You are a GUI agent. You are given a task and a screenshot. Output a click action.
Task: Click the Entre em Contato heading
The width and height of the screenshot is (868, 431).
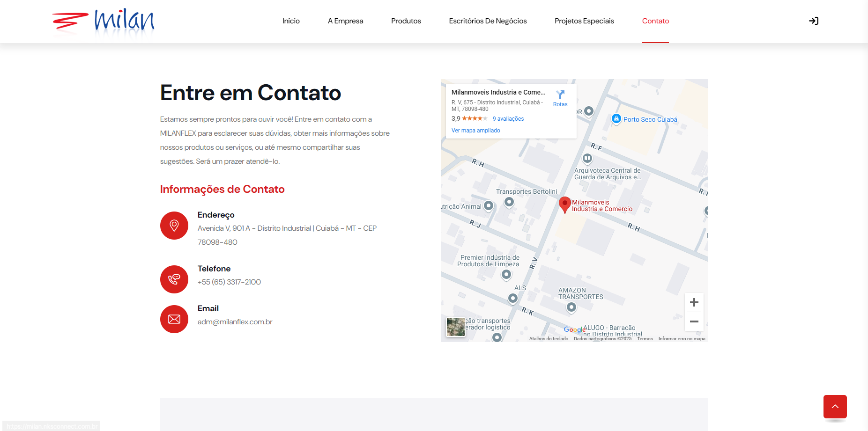coord(251,93)
